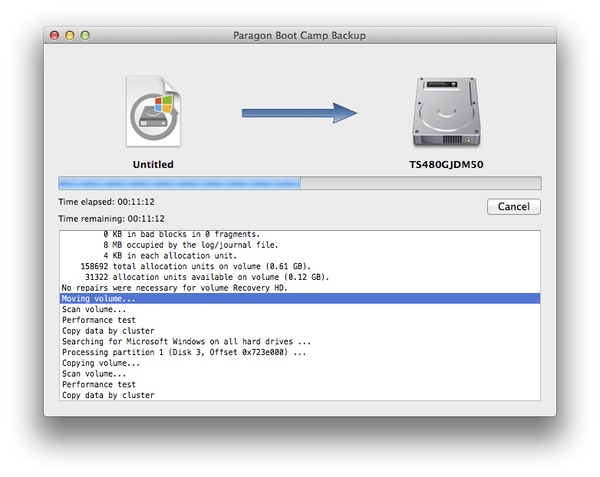The height and width of the screenshot is (477, 600).
Task: Click the 'Time elapsed: 00:11:12' text
Action: (x=106, y=202)
